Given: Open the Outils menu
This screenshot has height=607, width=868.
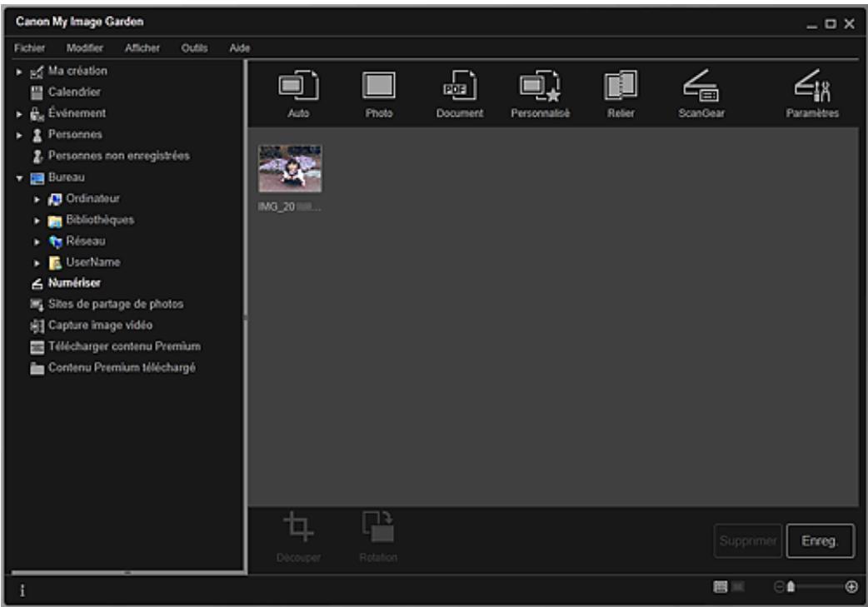Looking at the screenshot, I should pyautogui.click(x=192, y=48).
